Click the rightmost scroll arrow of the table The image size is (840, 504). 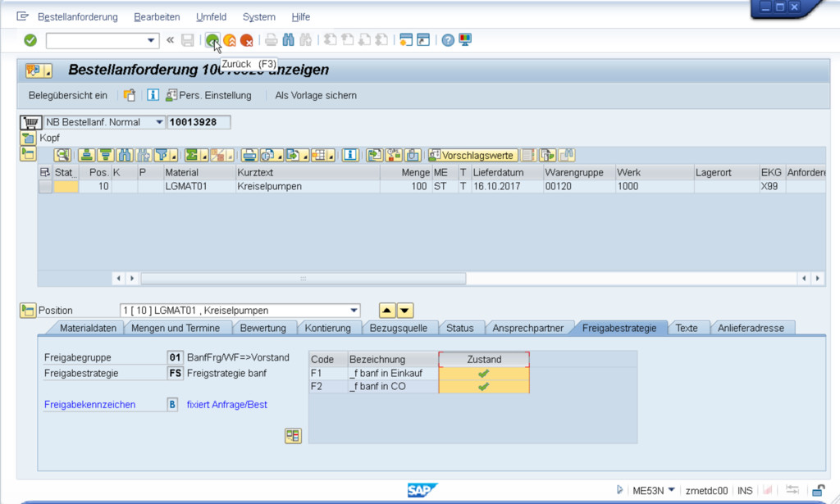pos(818,278)
